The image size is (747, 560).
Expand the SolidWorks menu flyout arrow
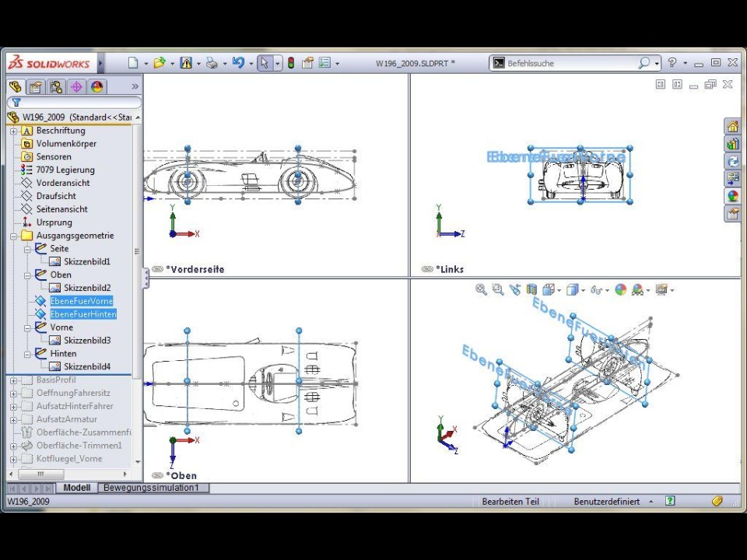tap(100, 63)
